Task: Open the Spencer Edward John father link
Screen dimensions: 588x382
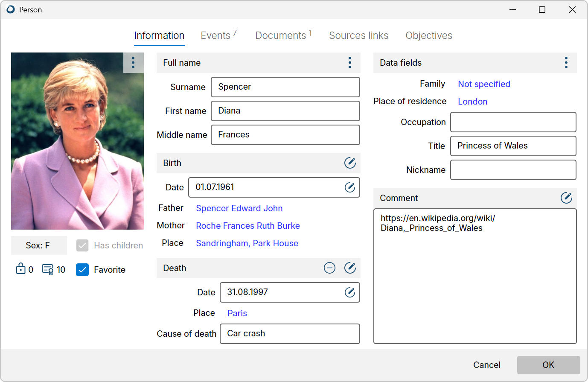Action: tap(239, 208)
